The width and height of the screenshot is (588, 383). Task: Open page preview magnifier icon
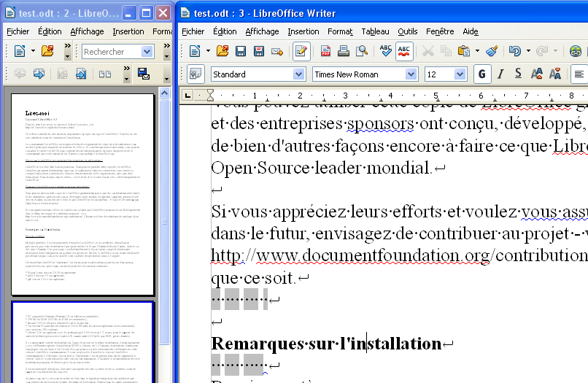coord(362,51)
